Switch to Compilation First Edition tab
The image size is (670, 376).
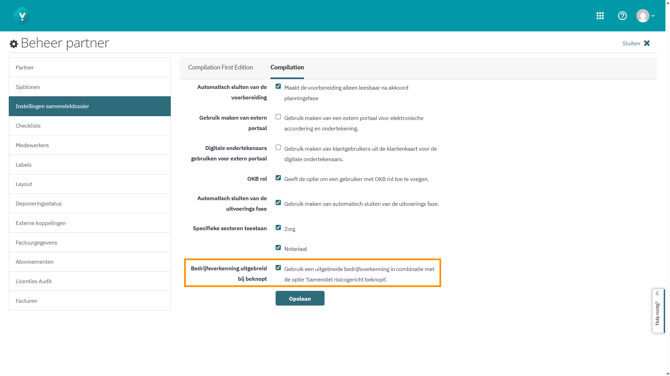[220, 68]
